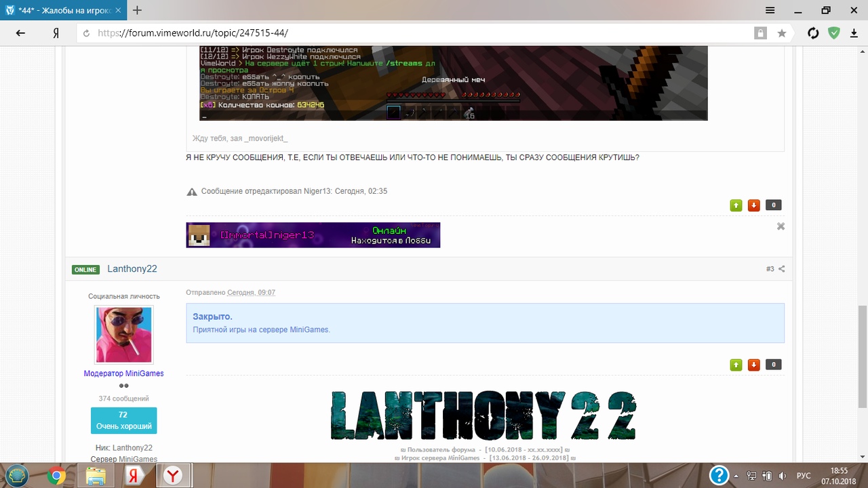This screenshot has height=488, width=868.
Task: Downvote Niger13's post with the red arrow
Action: [x=753, y=205]
